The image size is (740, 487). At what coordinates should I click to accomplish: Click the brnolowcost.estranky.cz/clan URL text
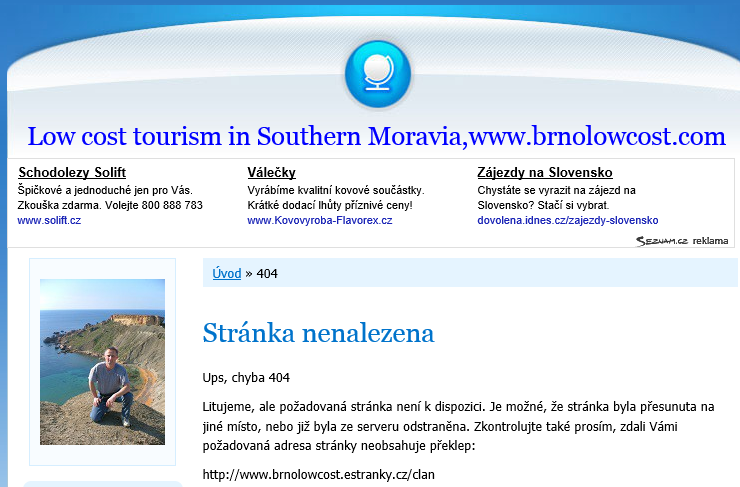[x=319, y=474]
